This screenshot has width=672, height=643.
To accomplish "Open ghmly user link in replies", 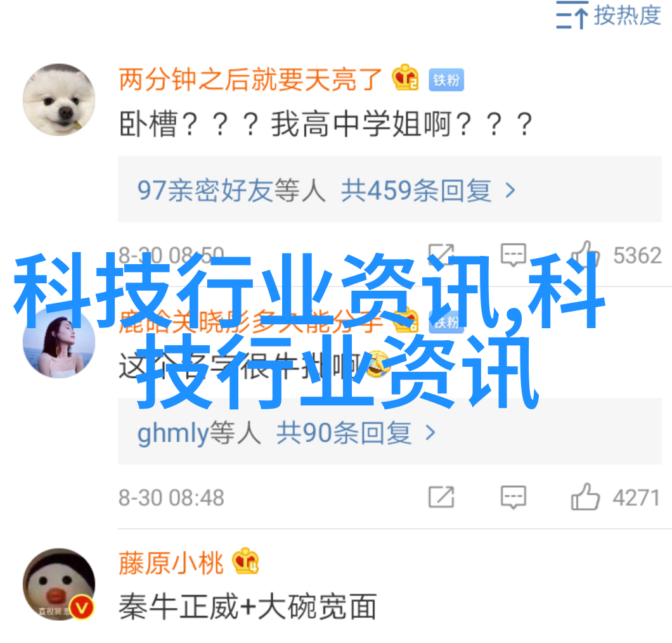I will (172, 433).
